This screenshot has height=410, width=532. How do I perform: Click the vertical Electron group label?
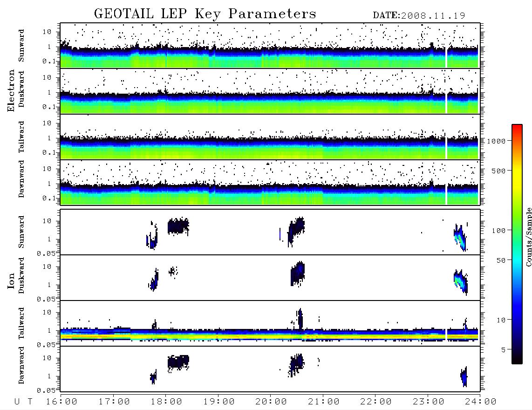[x=11, y=90]
